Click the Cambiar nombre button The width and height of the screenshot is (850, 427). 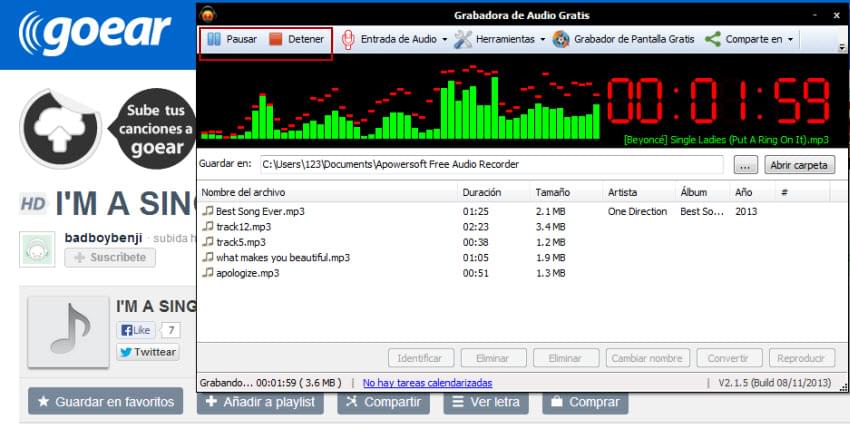(647, 358)
